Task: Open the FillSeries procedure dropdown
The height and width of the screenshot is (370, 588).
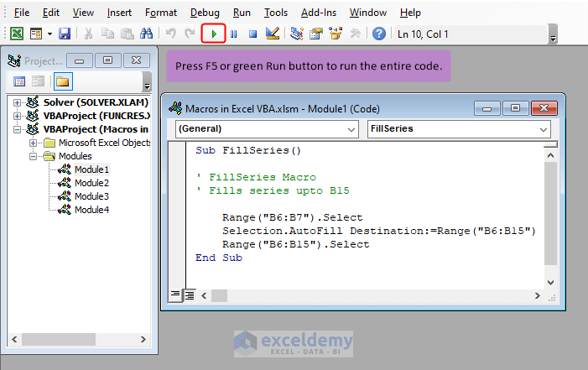Action: tap(543, 129)
